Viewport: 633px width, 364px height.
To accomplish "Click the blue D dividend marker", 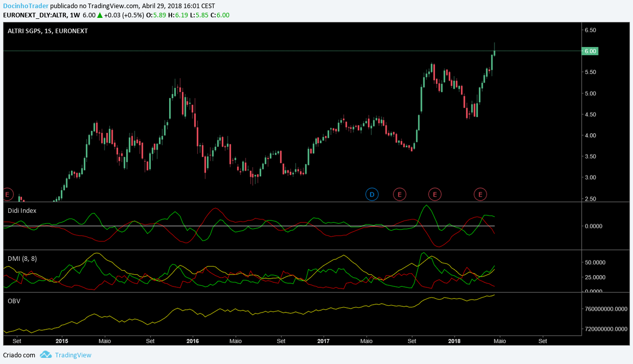I will [372, 194].
